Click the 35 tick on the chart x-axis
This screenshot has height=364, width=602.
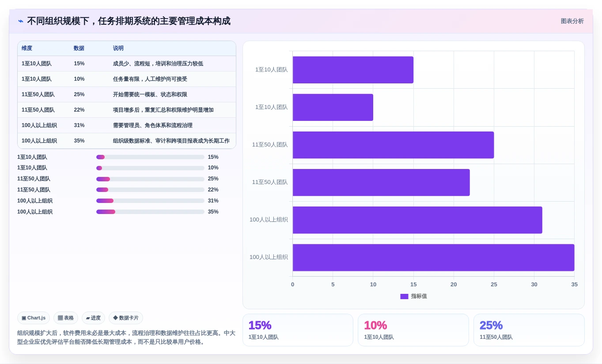pyautogui.click(x=574, y=285)
